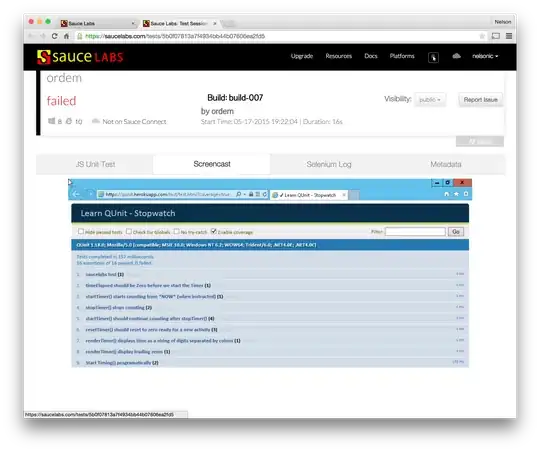Close the Sauce Labs Test Session tab
Image resolution: width=540 pixels, height=452 pixels.
[x=215, y=23]
